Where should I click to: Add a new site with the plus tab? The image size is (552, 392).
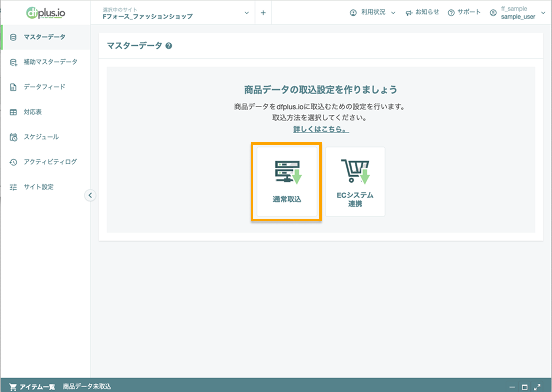point(263,12)
